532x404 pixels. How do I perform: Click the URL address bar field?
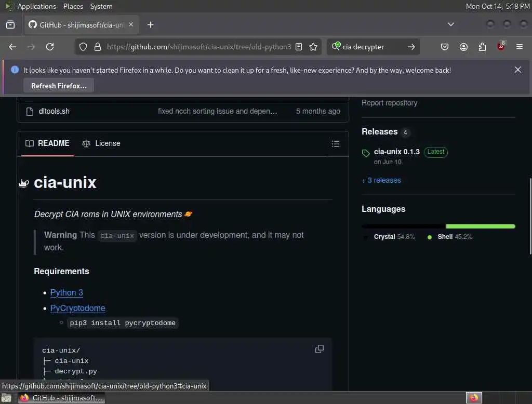[x=198, y=47]
